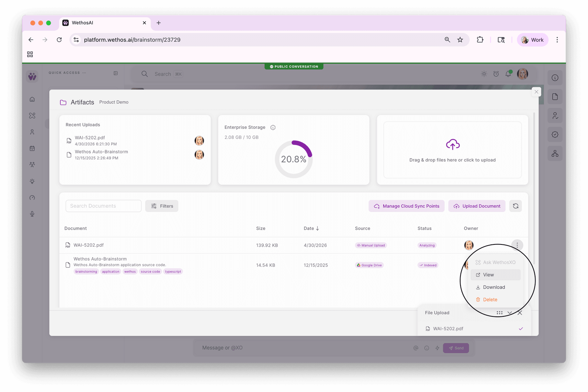Click the source code tag
The width and height of the screenshot is (588, 392).
click(150, 272)
